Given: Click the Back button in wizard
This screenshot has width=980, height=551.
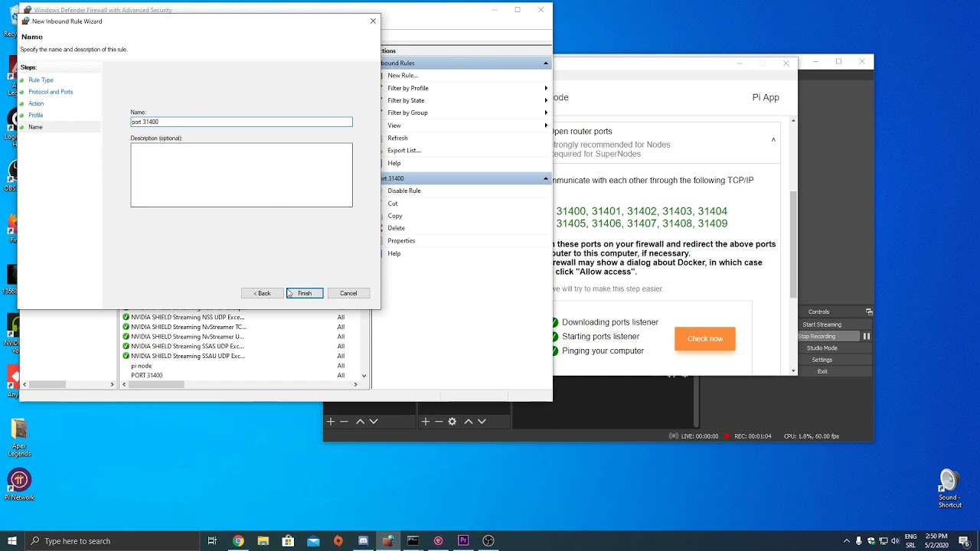Looking at the screenshot, I should tap(262, 293).
